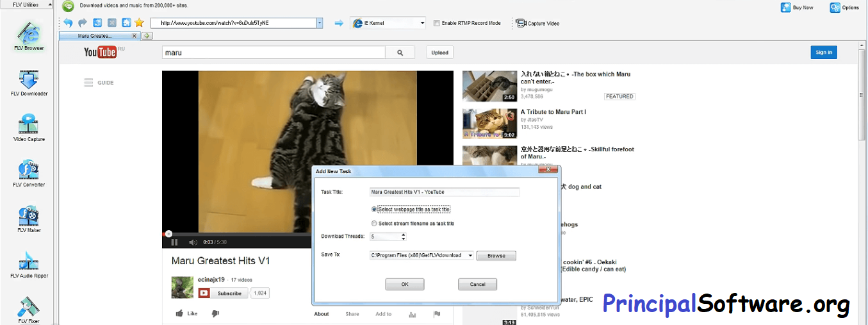Open the YouTube Guide menu

tap(99, 83)
